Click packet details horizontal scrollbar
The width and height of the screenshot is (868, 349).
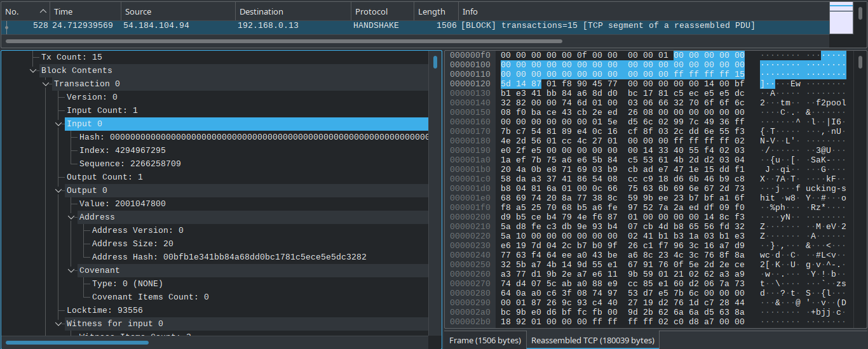click(x=77, y=343)
